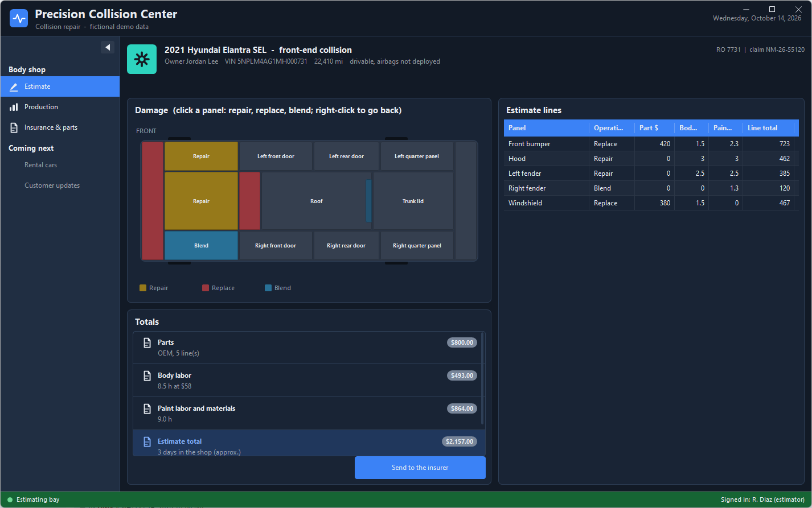Click the hood Repair panel on diagram
Screen dimensions: 812x508
[x=201, y=201]
